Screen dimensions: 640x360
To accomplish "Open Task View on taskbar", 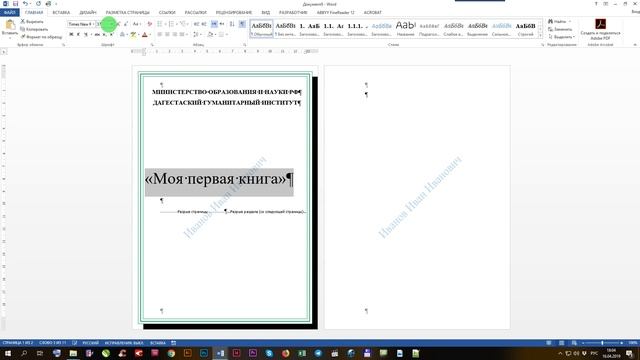I will pos(40,353).
